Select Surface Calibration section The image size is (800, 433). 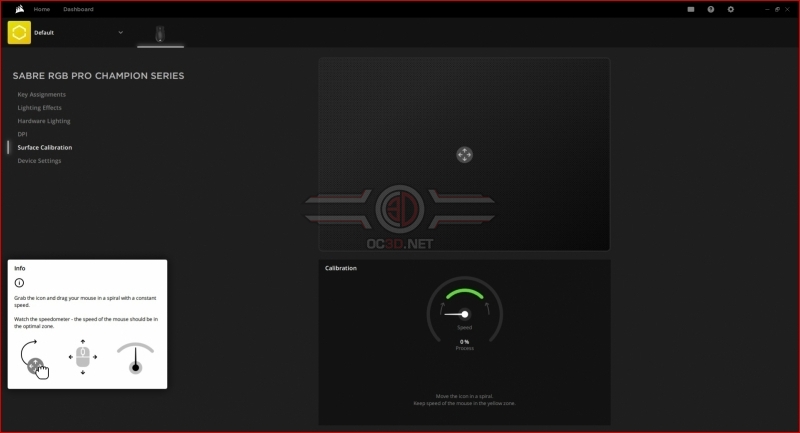(x=45, y=147)
